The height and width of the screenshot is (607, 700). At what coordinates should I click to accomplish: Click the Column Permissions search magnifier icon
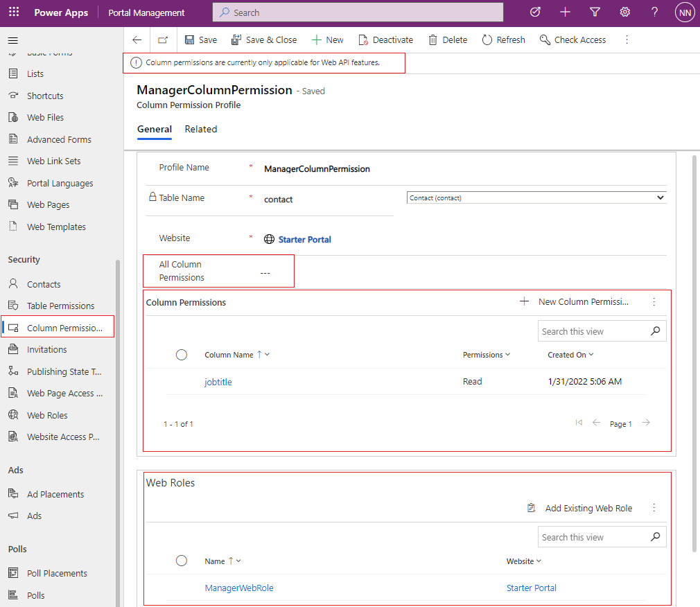tap(656, 331)
